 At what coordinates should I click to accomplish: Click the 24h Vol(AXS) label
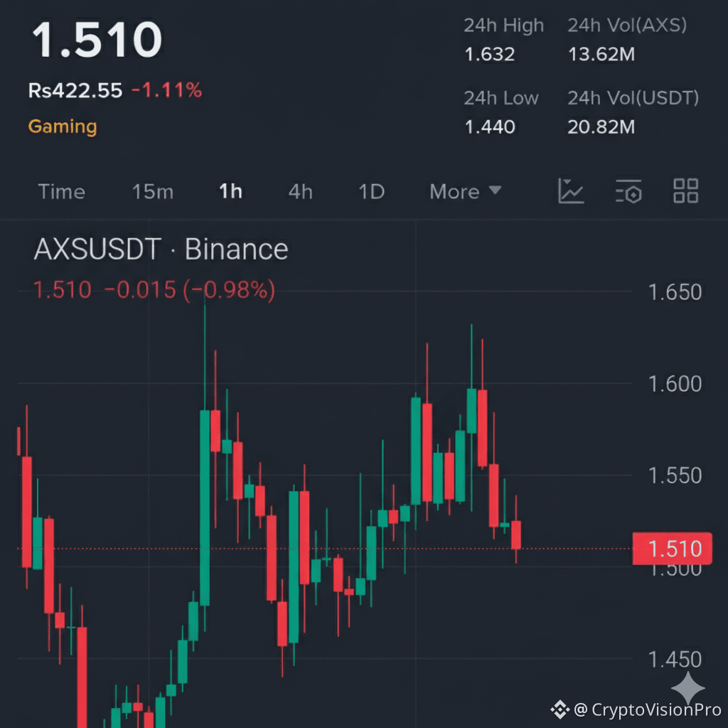coord(627,26)
